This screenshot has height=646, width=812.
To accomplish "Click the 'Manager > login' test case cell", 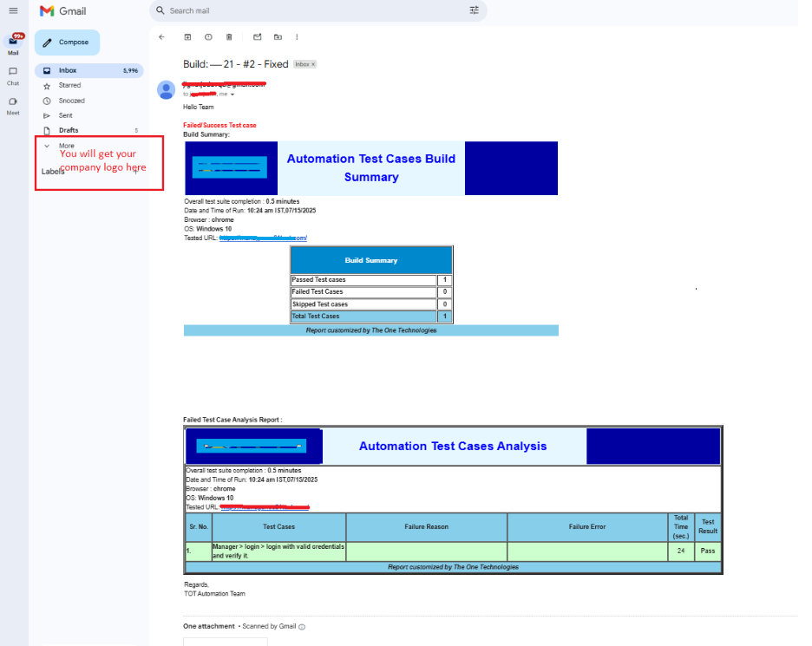I will click(278, 551).
